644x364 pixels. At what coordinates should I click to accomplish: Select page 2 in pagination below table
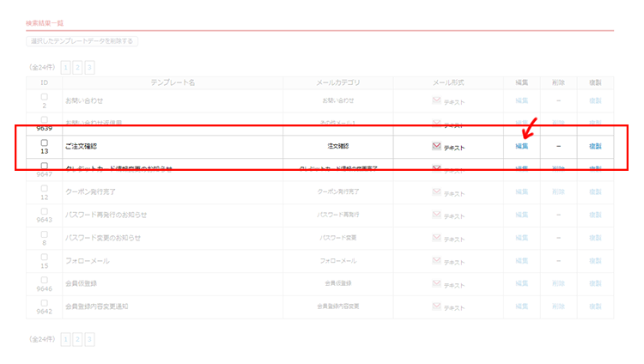coord(77,339)
